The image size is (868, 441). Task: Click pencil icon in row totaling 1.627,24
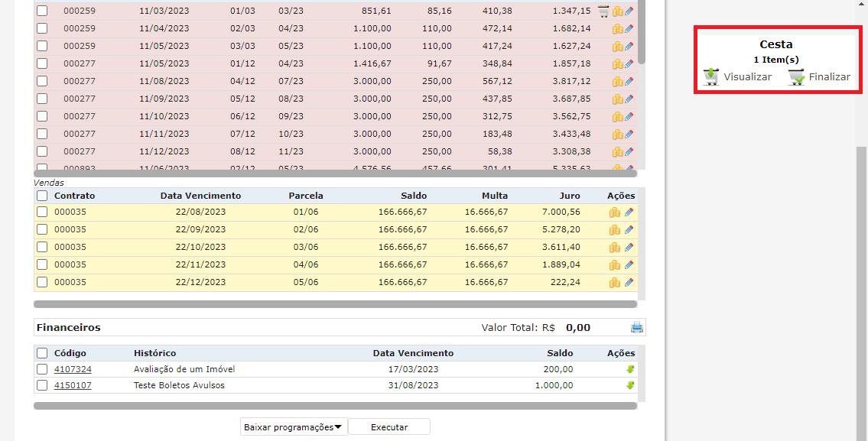coord(629,47)
